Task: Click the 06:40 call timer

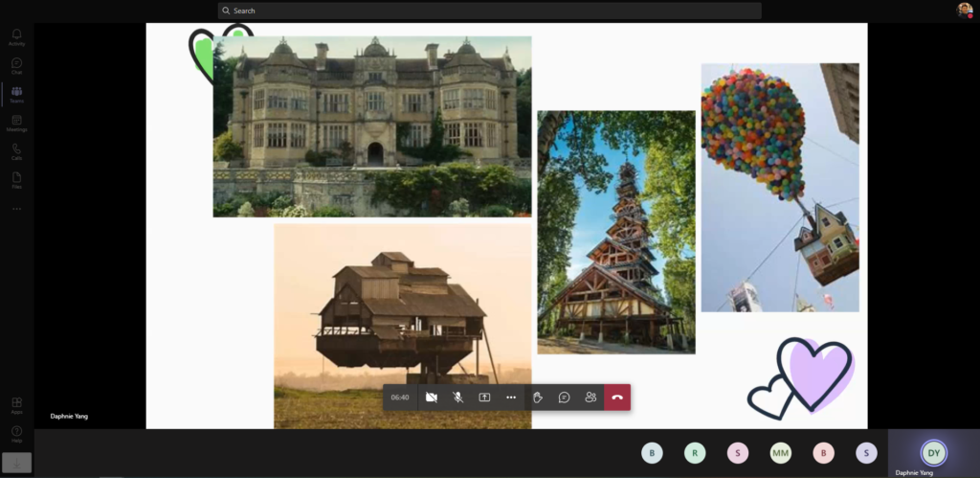Action: click(400, 398)
